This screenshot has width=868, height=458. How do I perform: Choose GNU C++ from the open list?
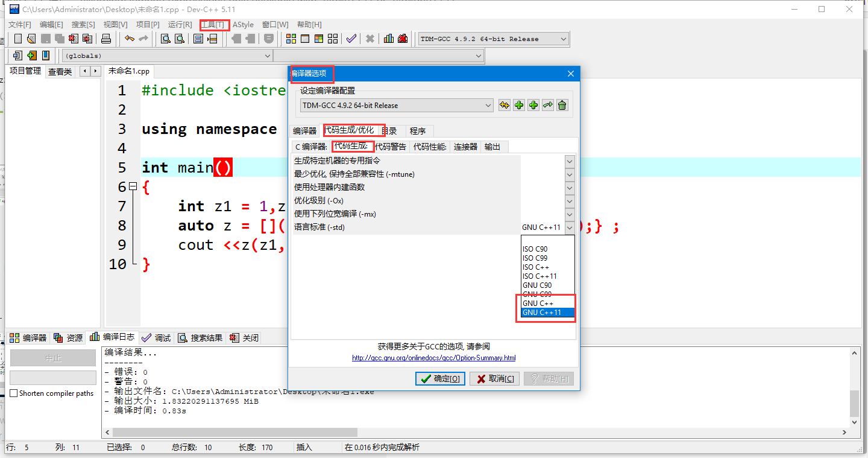(x=548, y=304)
